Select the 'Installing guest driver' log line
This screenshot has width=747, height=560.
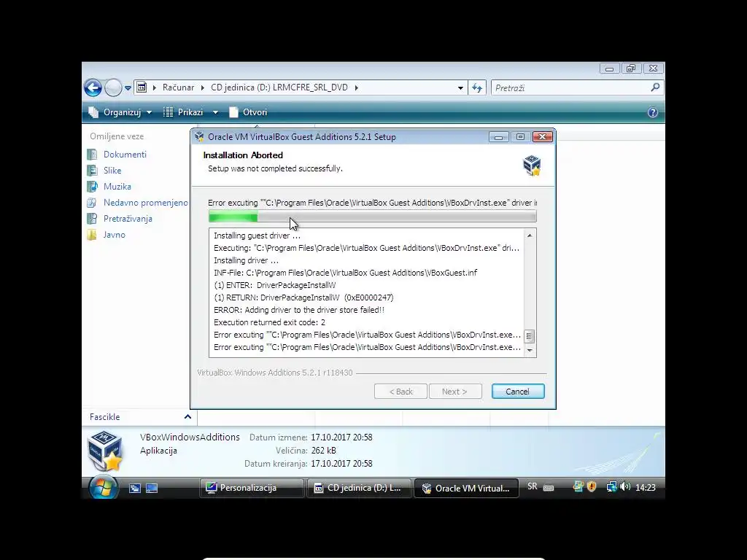click(257, 236)
